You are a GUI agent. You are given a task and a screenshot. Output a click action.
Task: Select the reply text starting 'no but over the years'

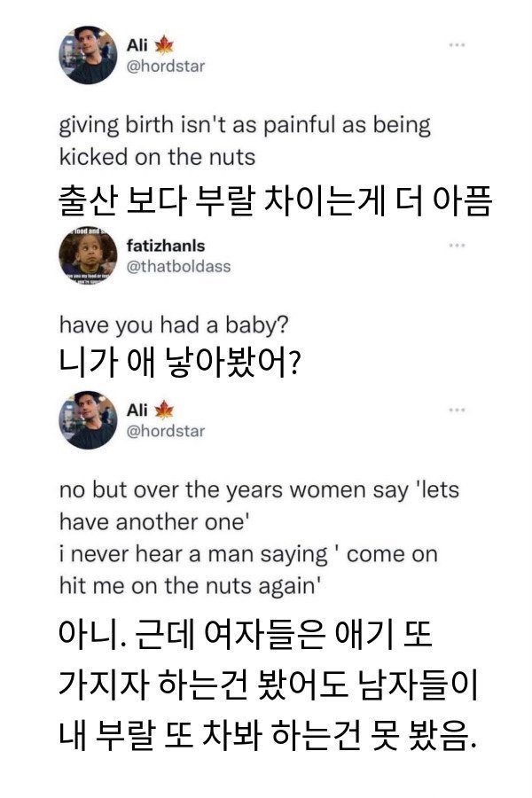(259, 538)
